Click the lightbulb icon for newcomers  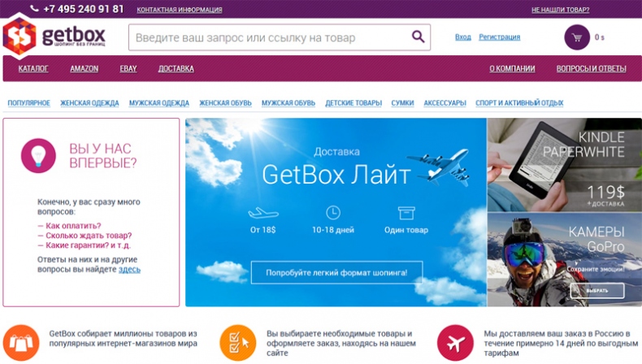[x=38, y=155]
